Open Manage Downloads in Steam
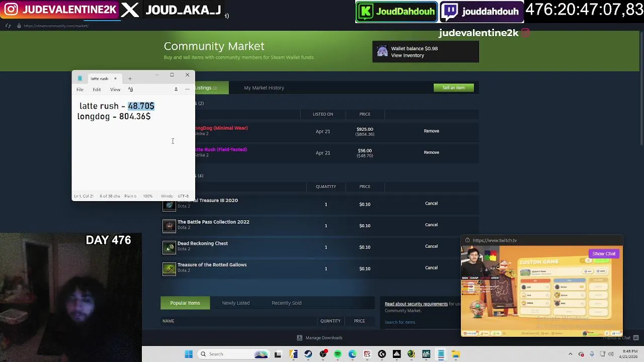The height and width of the screenshot is (362, 644). tap(319, 338)
